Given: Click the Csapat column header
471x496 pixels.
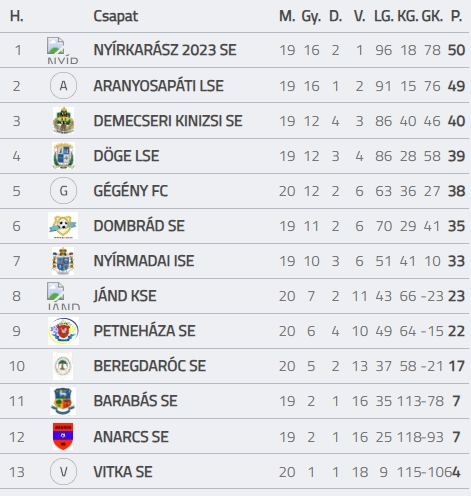Looking at the screenshot, I should (116, 16).
